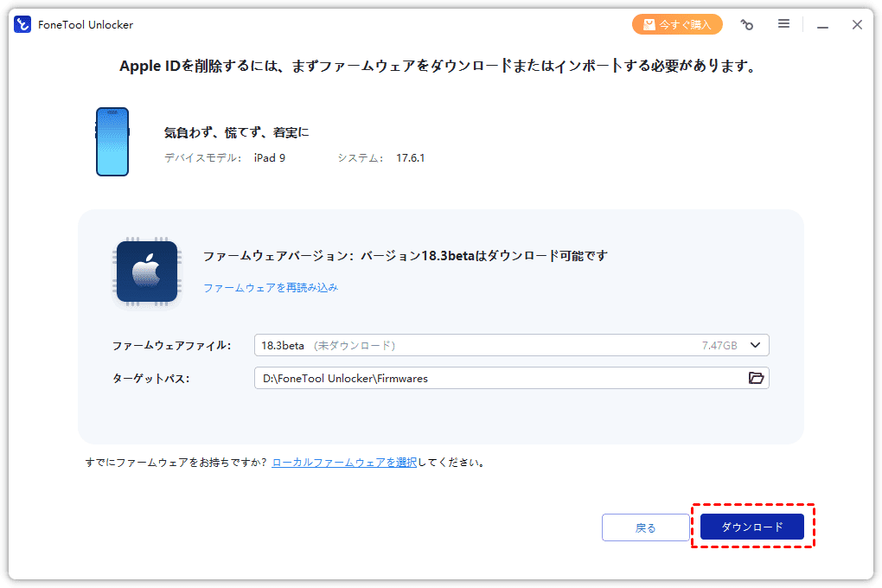Click the FoneTool Unlocker logo icon

[x=22, y=25]
